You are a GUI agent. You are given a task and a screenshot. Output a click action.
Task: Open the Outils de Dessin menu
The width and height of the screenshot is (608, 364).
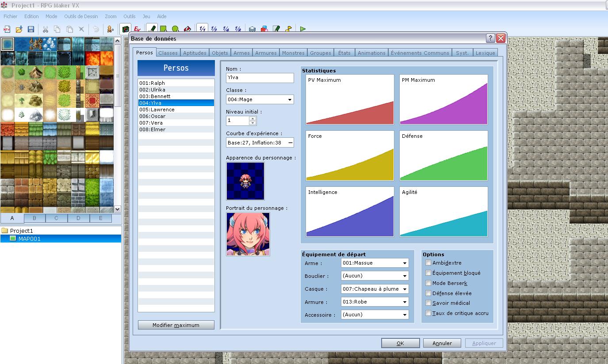[x=81, y=16]
